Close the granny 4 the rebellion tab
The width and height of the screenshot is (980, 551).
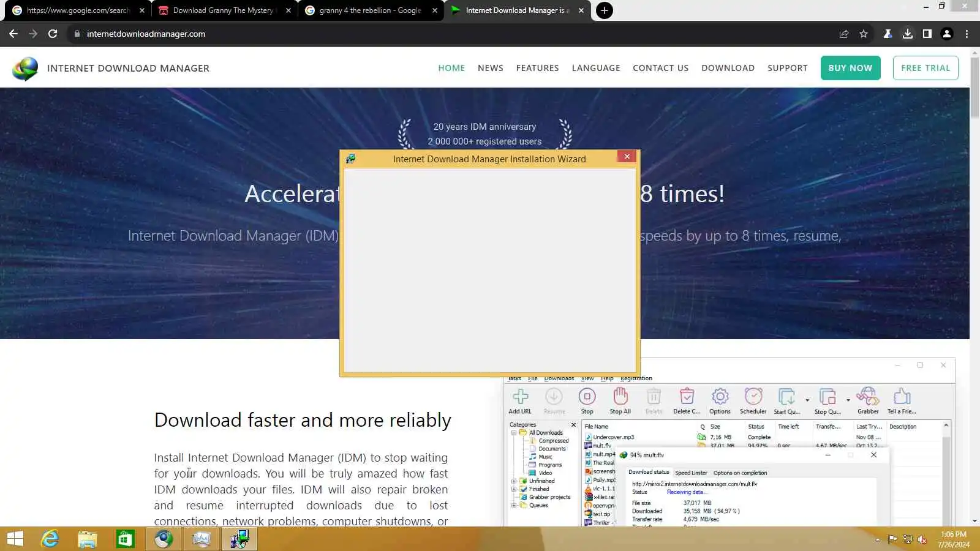point(435,10)
